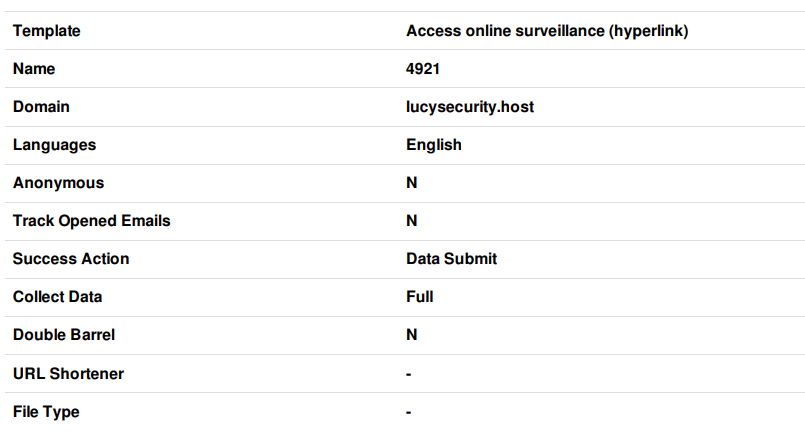The width and height of the screenshot is (805, 441).
Task: Select the Full value for Collect Data
Action: pyautogui.click(x=419, y=297)
